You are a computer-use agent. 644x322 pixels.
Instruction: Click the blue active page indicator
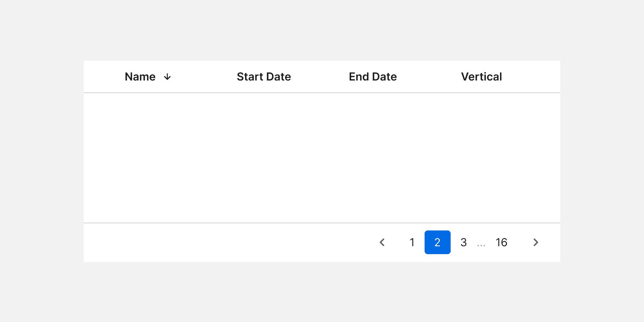click(437, 242)
